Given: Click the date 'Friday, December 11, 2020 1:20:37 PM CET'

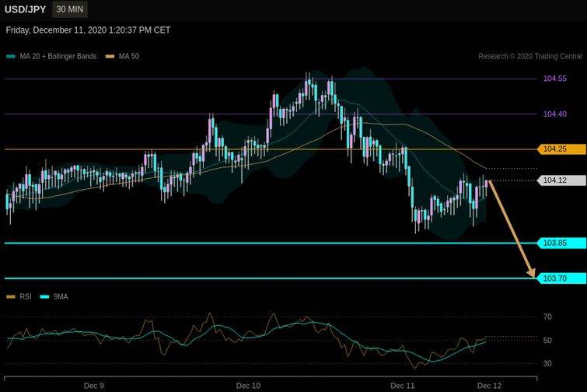Looking at the screenshot, I should [88, 30].
